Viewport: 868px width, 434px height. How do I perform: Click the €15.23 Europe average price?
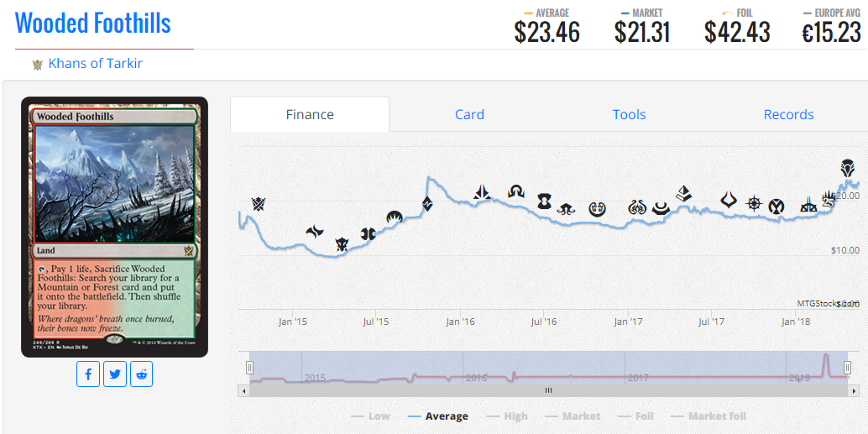pyautogui.click(x=831, y=32)
